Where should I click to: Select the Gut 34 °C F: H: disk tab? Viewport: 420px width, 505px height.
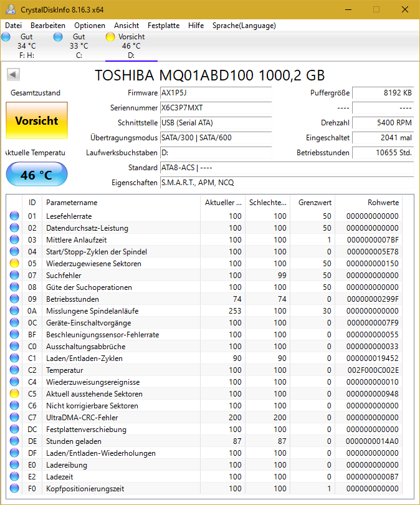tap(27, 46)
